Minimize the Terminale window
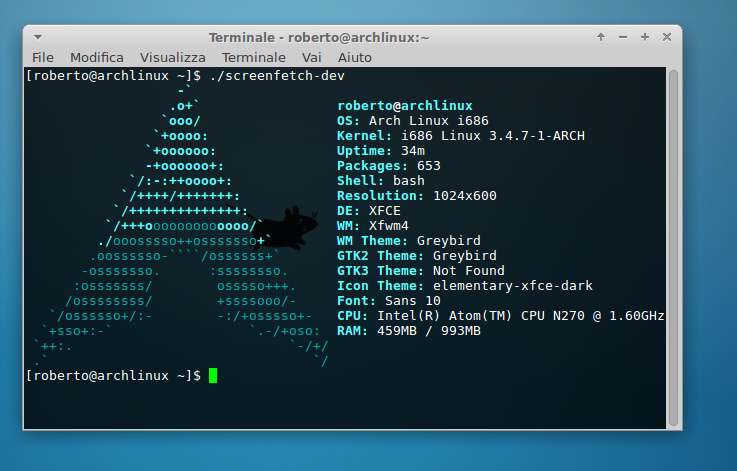This screenshot has width=737, height=471. (x=623, y=37)
